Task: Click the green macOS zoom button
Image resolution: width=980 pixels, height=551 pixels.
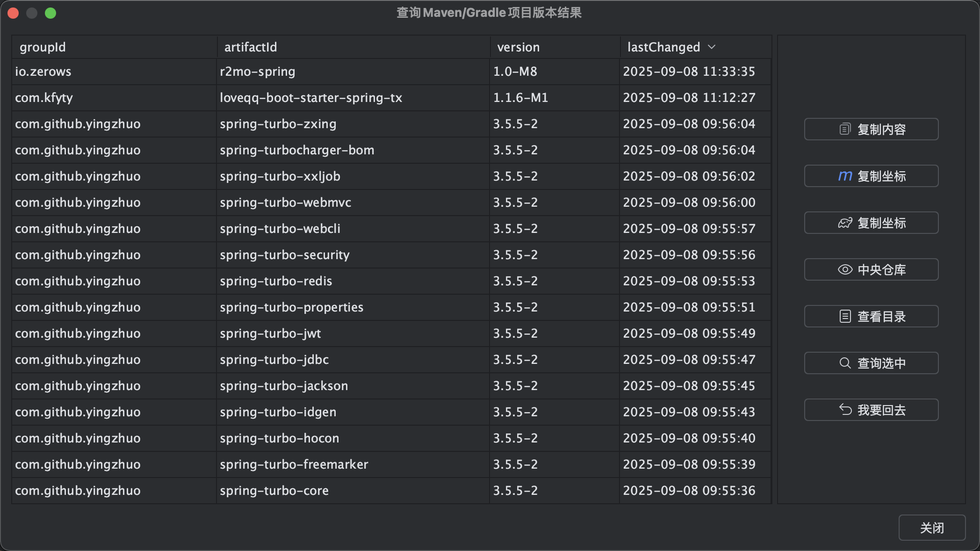Action: click(x=51, y=13)
